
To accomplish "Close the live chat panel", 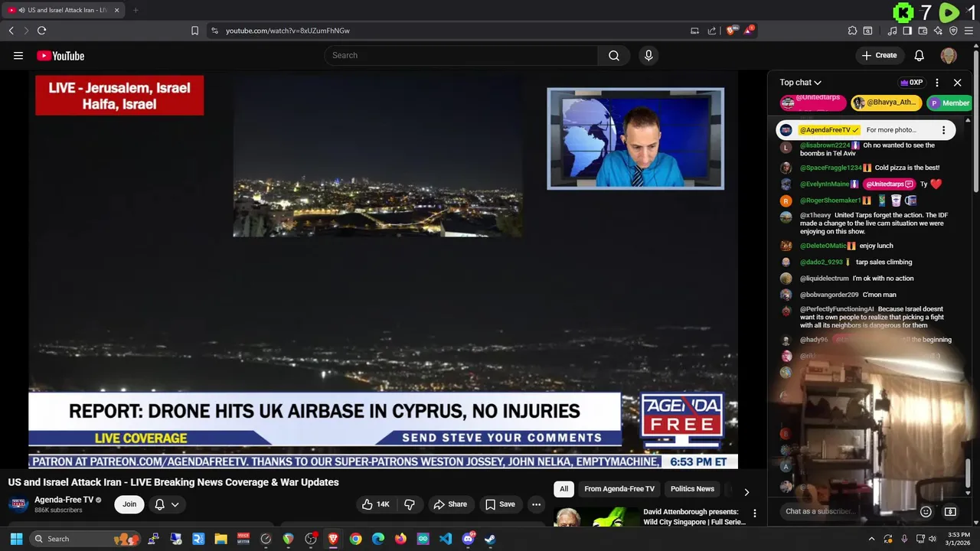I will pyautogui.click(x=957, y=82).
